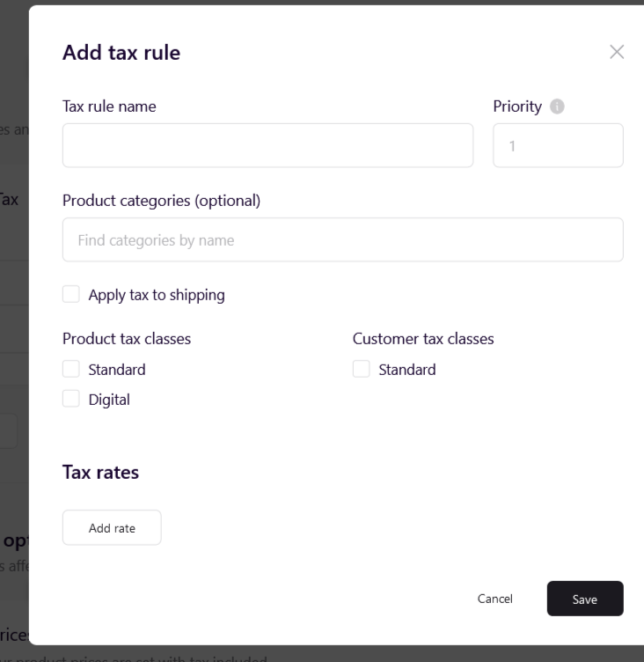644x662 pixels.
Task: Check Standard under Product tax classes
Action: pyautogui.click(x=71, y=369)
